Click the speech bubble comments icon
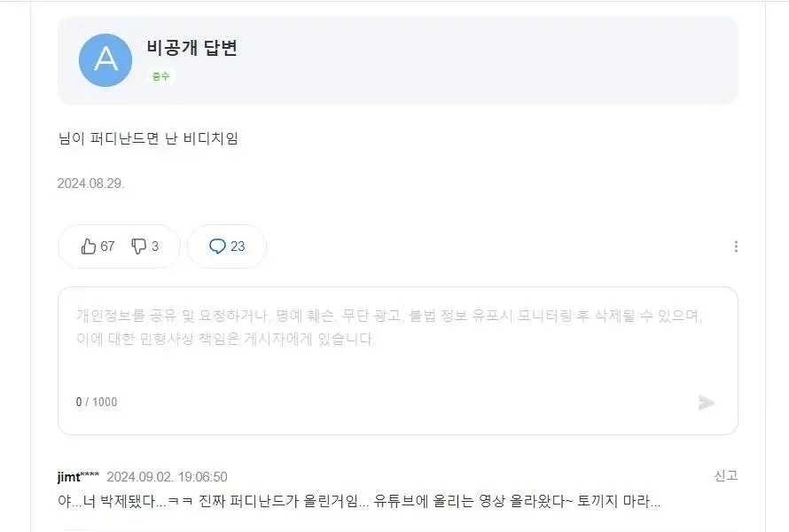 point(217,246)
